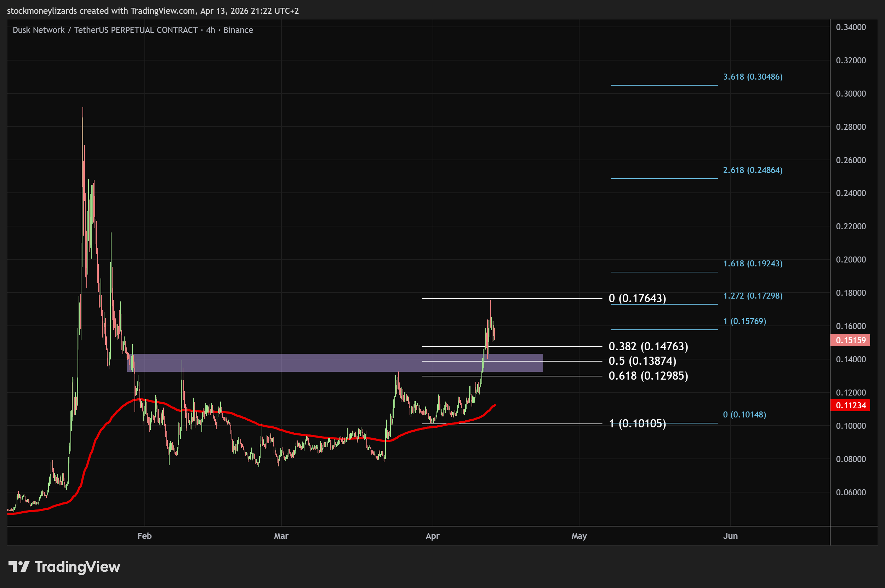Click the Apr date label on time axis
The height and width of the screenshot is (588, 885).
(x=432, y=536)
